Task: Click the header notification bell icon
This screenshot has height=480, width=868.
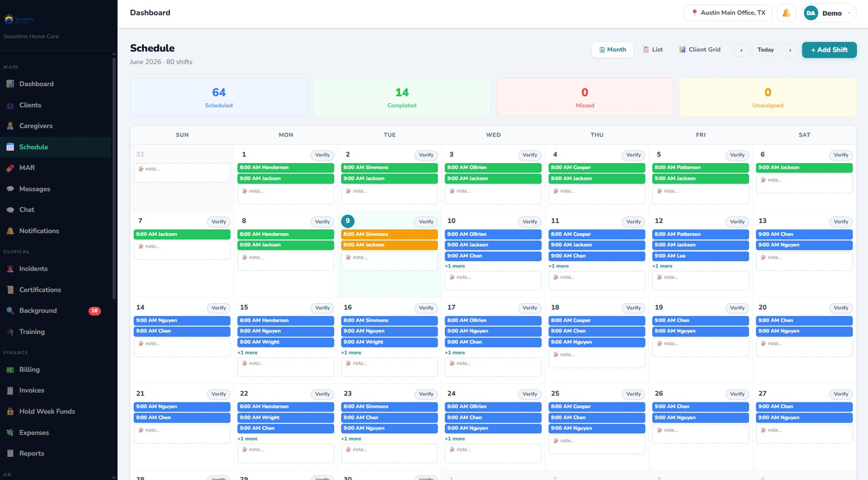Action: (x=786, y=13)
